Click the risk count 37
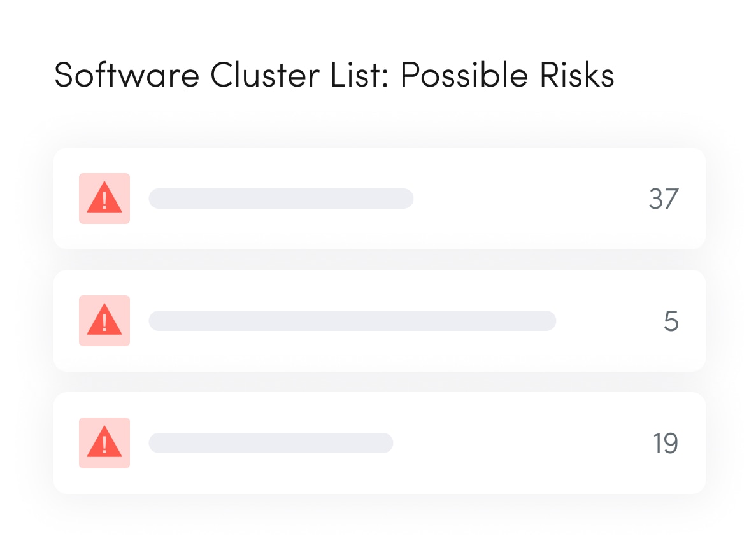Image resolution: width=756 pixels, height=555 pixels. click(x=664, y=199)
